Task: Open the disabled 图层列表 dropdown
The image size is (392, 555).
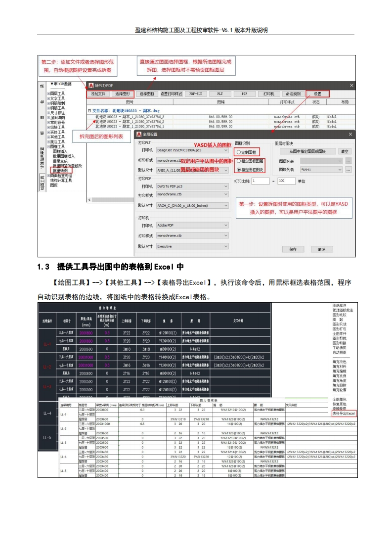Action: pyautogui.click(x=321, y=161)
